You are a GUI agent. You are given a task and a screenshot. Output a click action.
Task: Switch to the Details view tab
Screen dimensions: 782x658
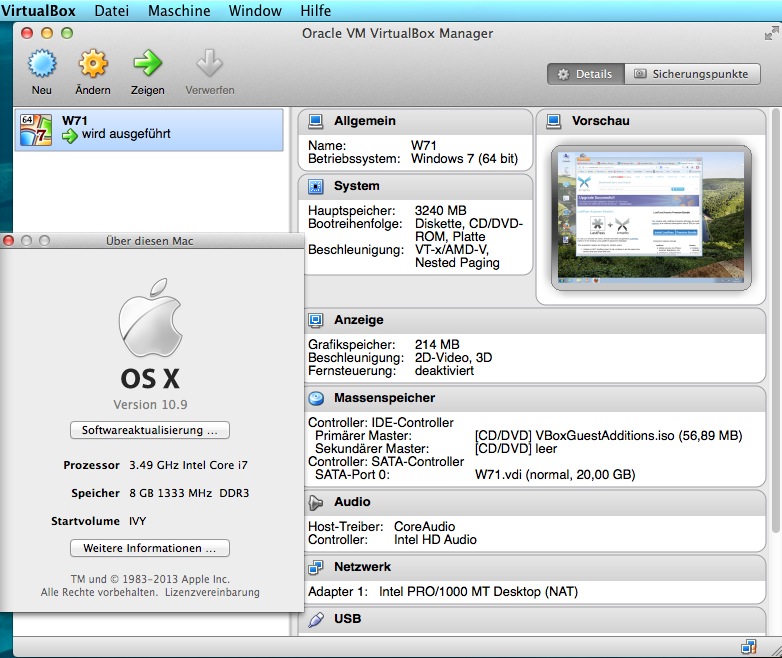[586, 74]
